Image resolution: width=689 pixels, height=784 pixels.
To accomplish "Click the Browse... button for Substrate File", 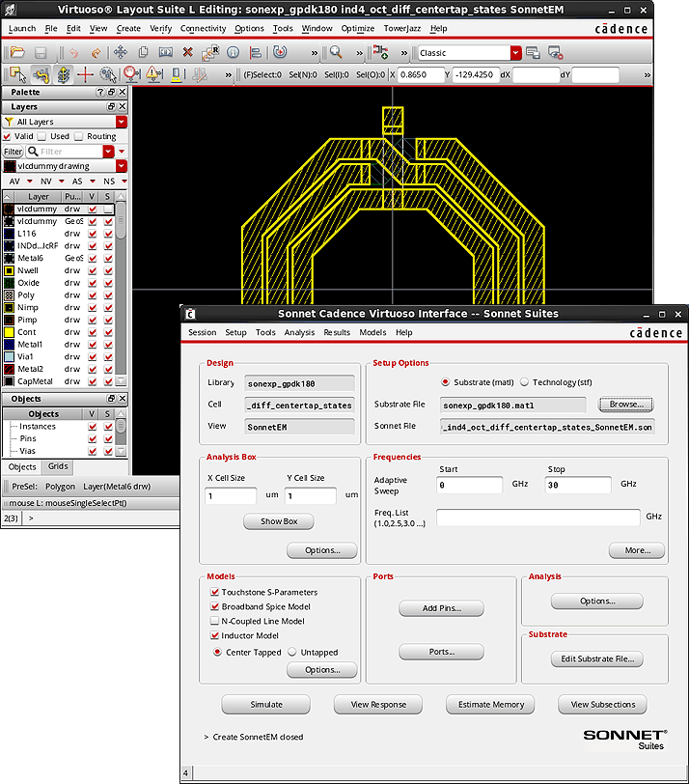I will [x=626, y=404].
